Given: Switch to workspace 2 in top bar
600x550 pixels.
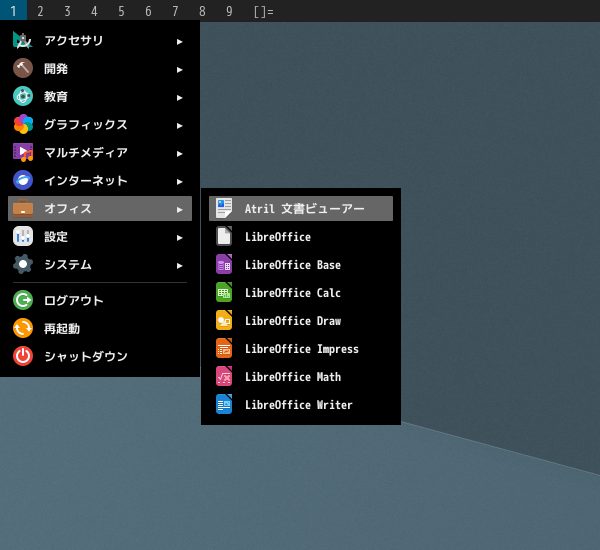Looking at the screenshot, I should tap(40, 11).
